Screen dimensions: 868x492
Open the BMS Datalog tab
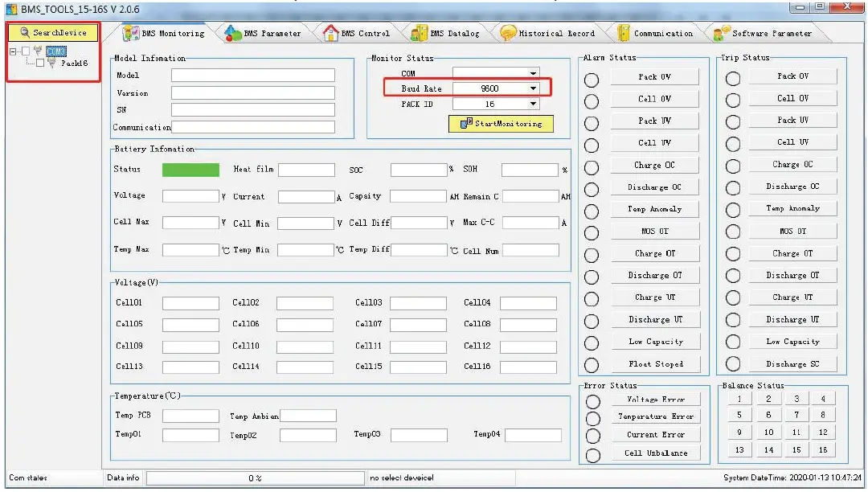point(446,33)
